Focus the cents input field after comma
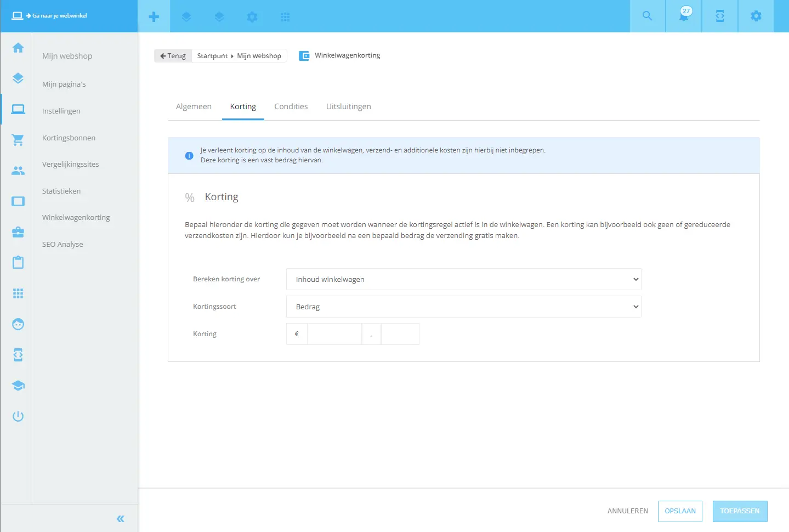 pos(400,334)
